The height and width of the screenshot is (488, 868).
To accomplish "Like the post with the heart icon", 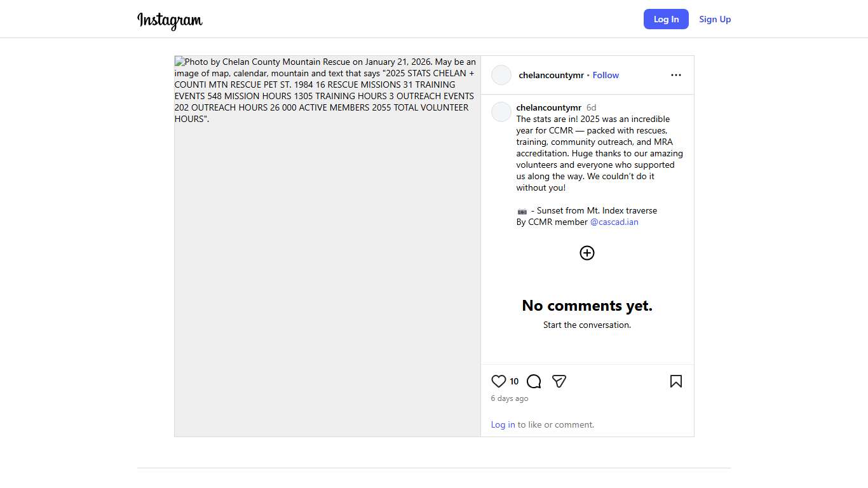I will [498, 381].
